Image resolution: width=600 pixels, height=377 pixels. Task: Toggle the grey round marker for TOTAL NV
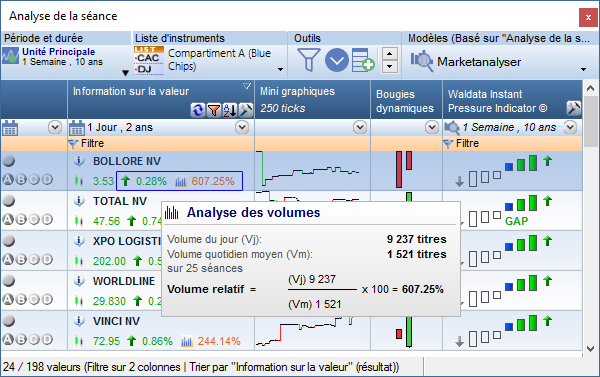(8, 201)
